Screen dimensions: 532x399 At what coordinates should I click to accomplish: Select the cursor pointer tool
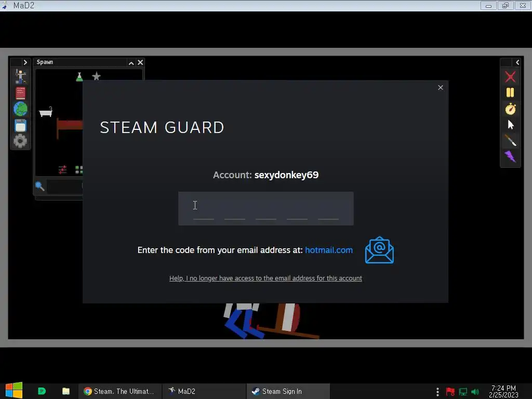pos(511,125)
